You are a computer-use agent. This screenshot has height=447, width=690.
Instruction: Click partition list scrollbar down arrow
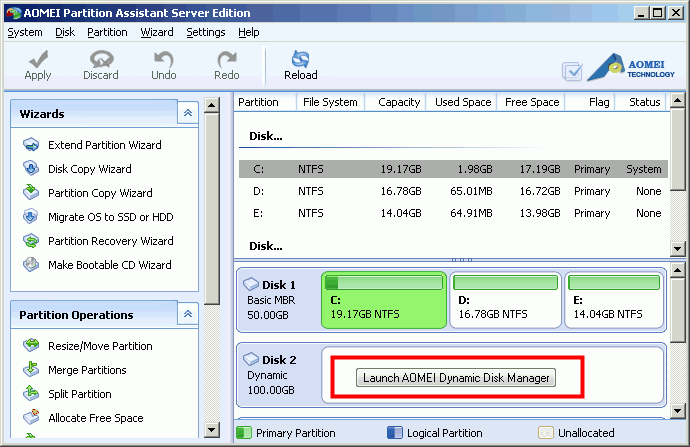tap(677, 249)
